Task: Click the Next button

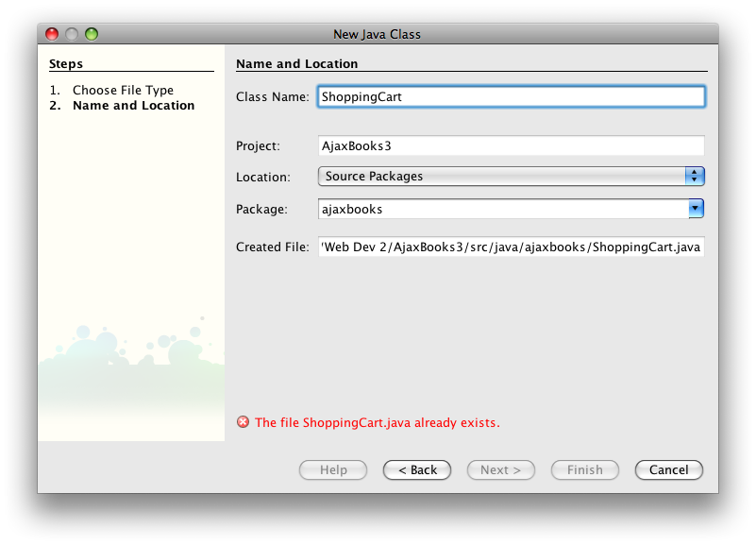Action: point(501,469)
